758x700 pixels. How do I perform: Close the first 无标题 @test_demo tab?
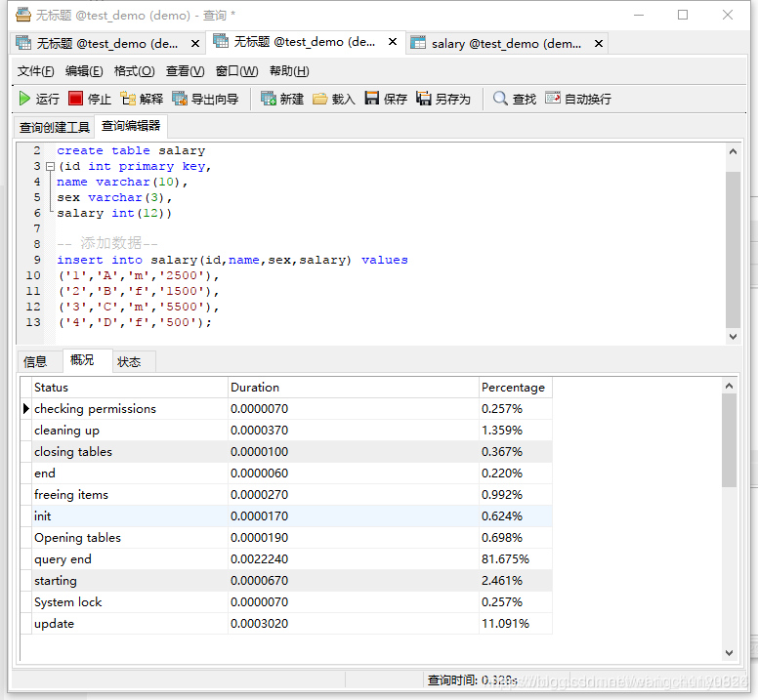tap(195, 44)
